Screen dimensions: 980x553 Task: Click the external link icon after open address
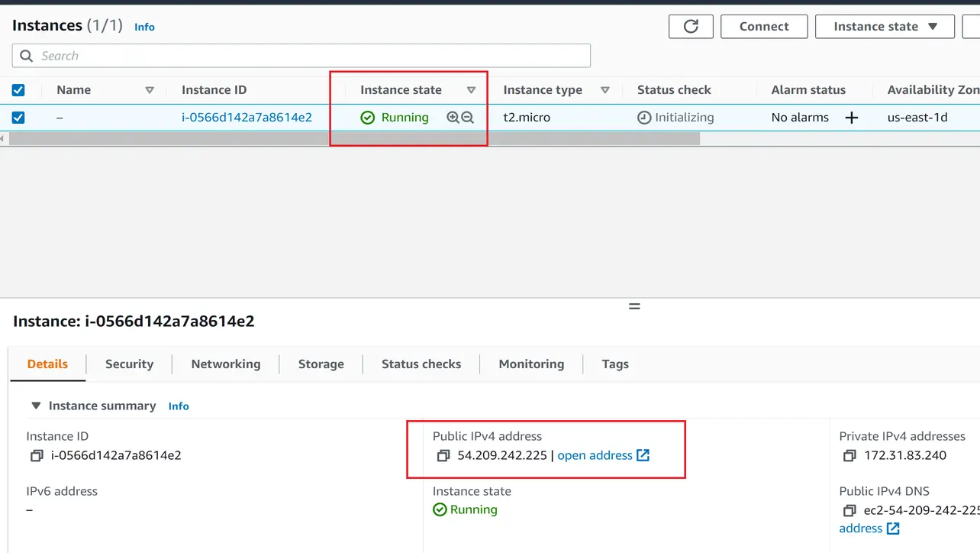tap(643, 455)
